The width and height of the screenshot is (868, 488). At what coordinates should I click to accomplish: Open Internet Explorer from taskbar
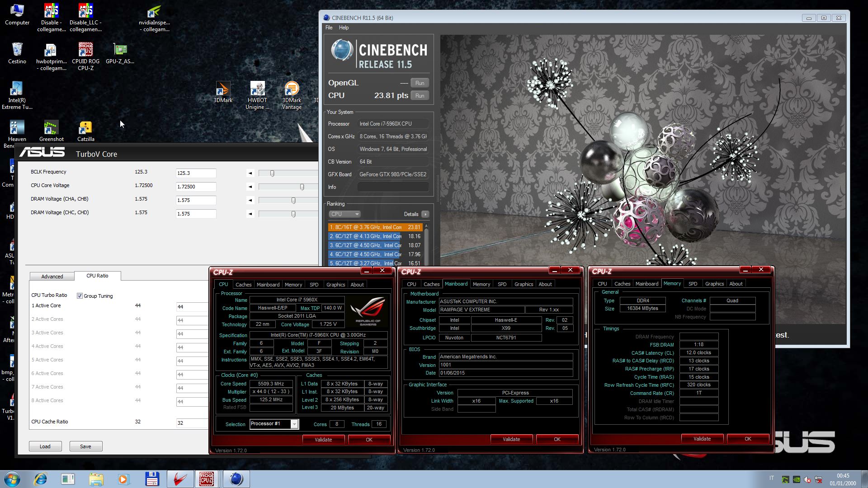pos(40,479)
